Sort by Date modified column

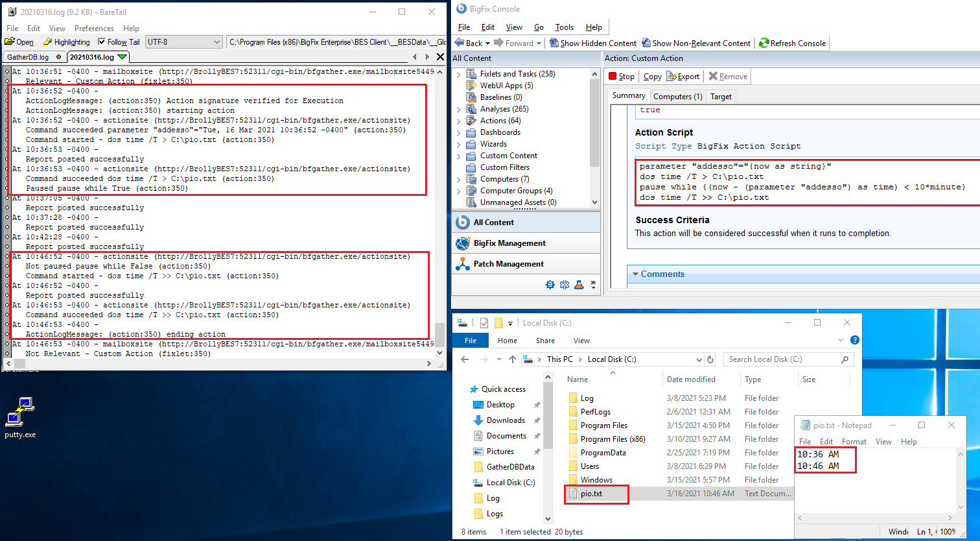point(691,379)
